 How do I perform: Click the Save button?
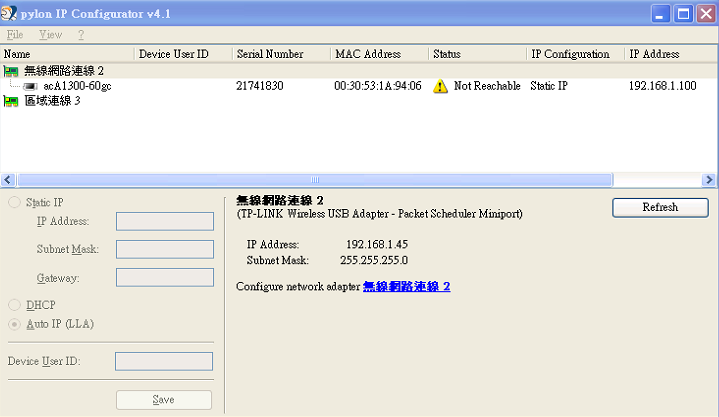click(x=164, y=400)
